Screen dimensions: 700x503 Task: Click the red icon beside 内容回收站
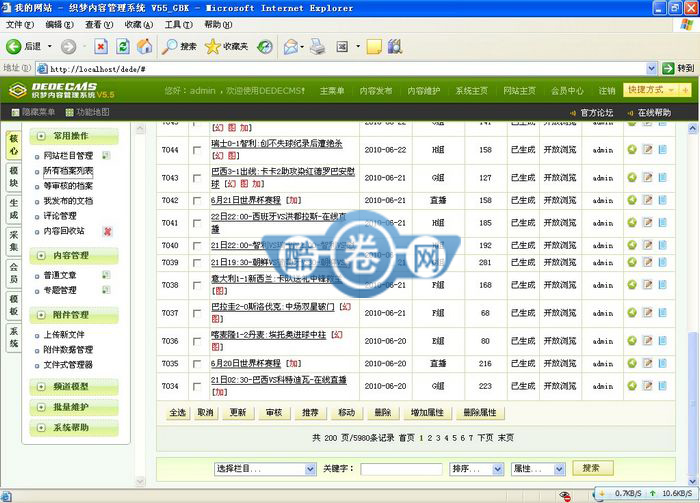[108, 231]
